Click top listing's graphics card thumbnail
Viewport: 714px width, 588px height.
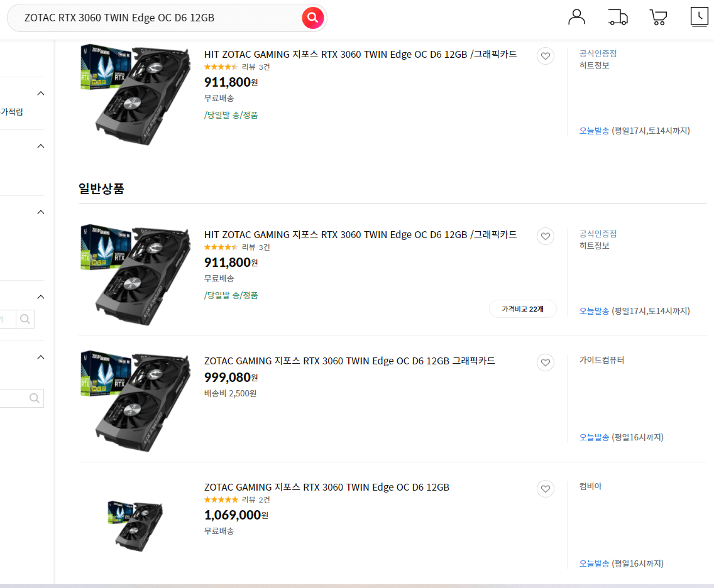[135, 95]
